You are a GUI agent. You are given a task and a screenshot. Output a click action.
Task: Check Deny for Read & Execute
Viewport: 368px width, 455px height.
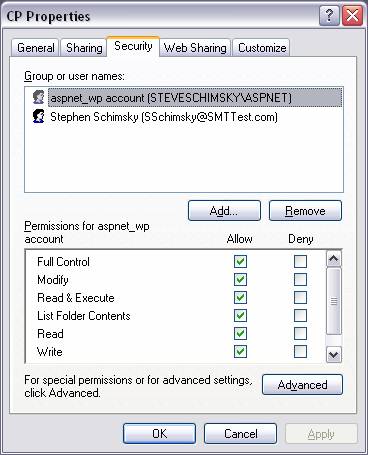300,297
